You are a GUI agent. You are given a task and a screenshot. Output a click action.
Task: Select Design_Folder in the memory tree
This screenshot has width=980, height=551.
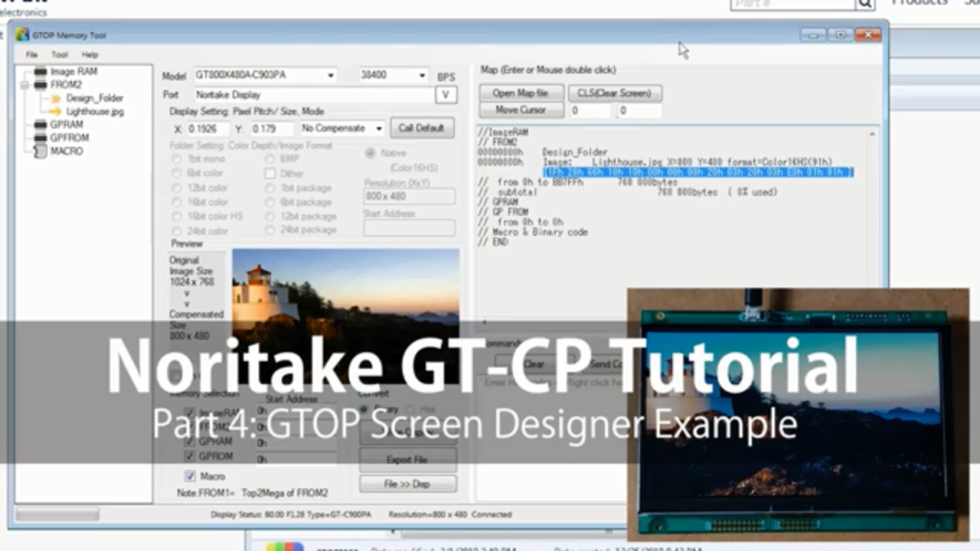[x=94, y=99]
